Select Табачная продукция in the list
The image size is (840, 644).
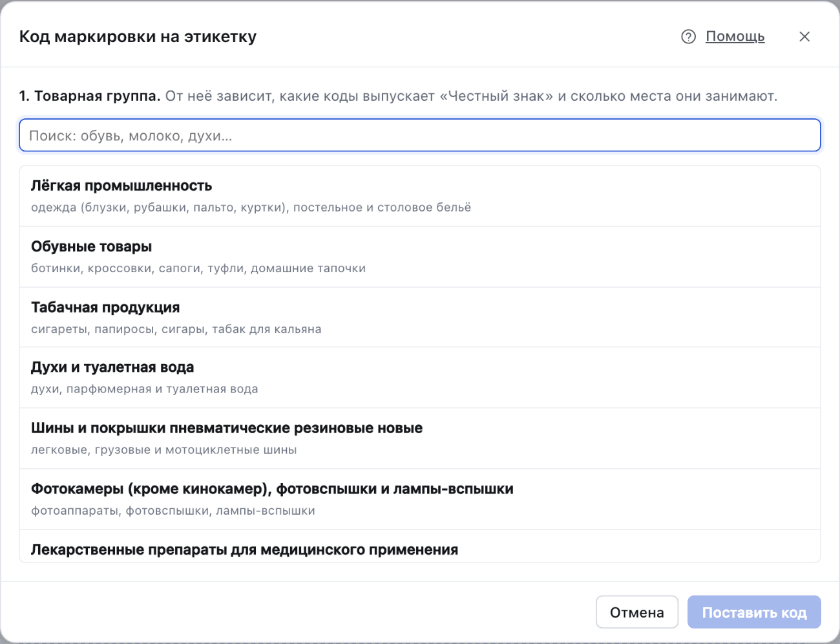[420, 317]
